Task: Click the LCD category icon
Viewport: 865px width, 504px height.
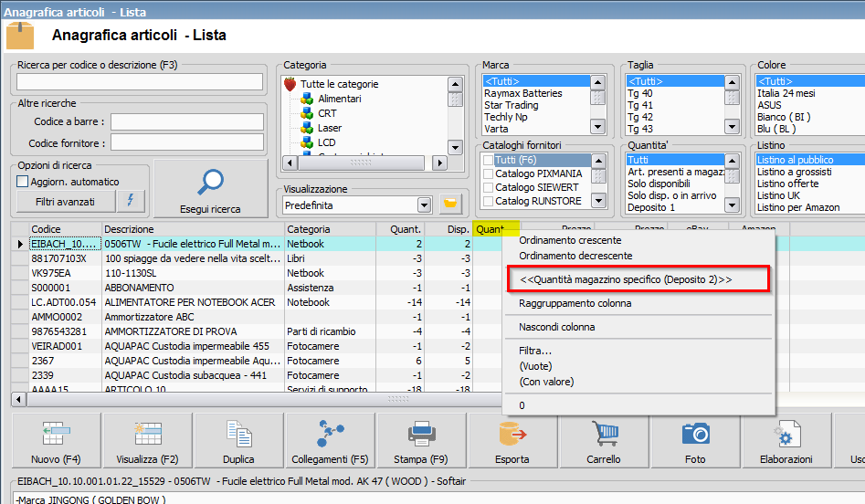Action: (x=307, y=142)
